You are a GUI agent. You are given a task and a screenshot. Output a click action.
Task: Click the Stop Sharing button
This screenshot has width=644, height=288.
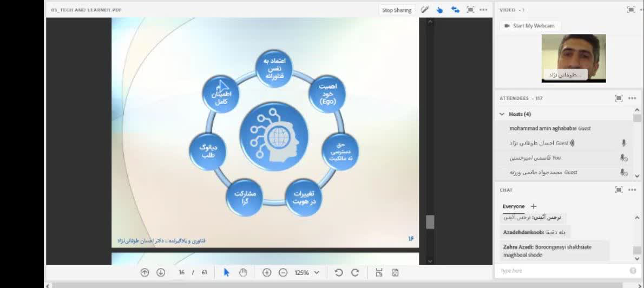(397, 10)
